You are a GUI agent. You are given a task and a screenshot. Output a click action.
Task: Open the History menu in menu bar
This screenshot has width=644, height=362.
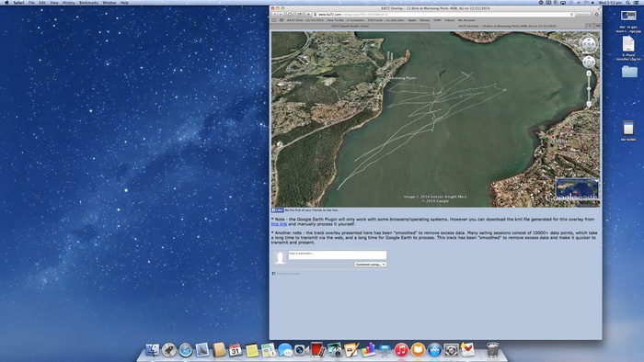[x=69, y=3]
